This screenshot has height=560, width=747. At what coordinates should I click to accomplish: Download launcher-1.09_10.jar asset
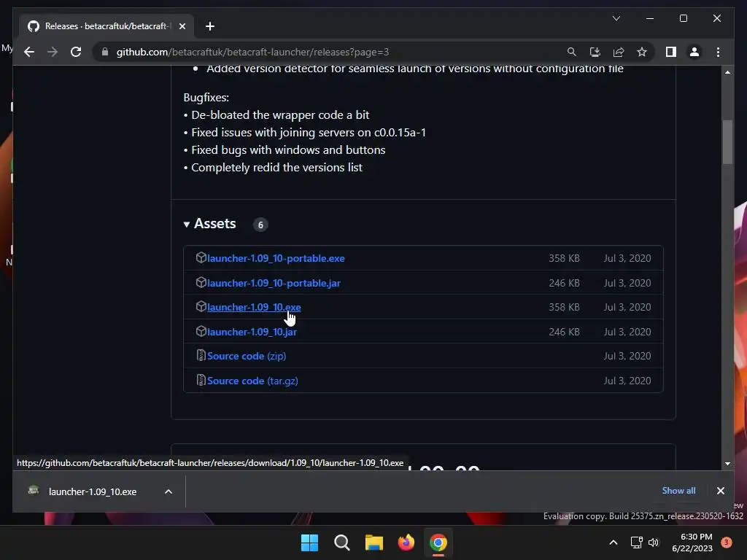click(x=252, y=332)
